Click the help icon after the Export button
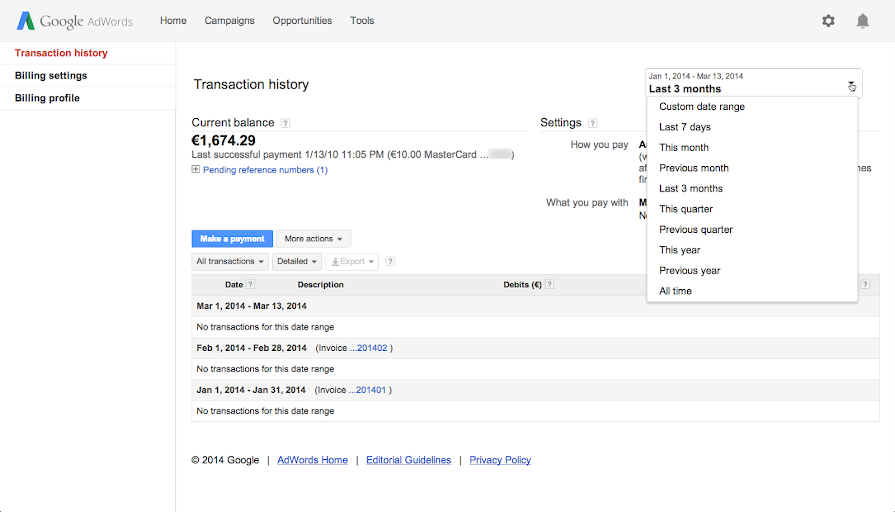Image resolution: width=895 pixels, height=512 pixels. (390, 262)
